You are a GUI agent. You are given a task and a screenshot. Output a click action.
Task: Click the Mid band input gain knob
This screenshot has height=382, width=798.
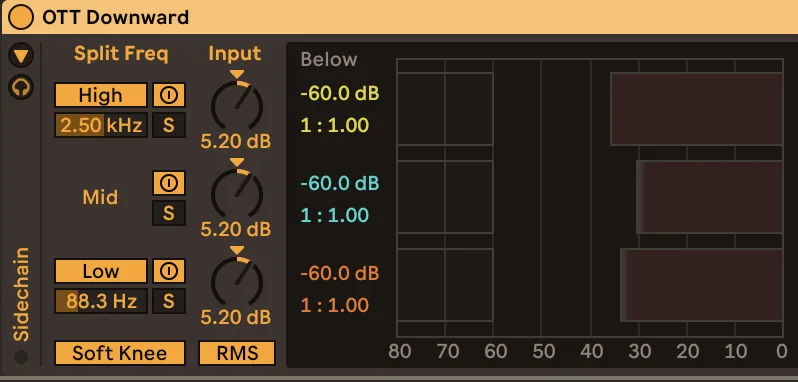pos(237,193)
